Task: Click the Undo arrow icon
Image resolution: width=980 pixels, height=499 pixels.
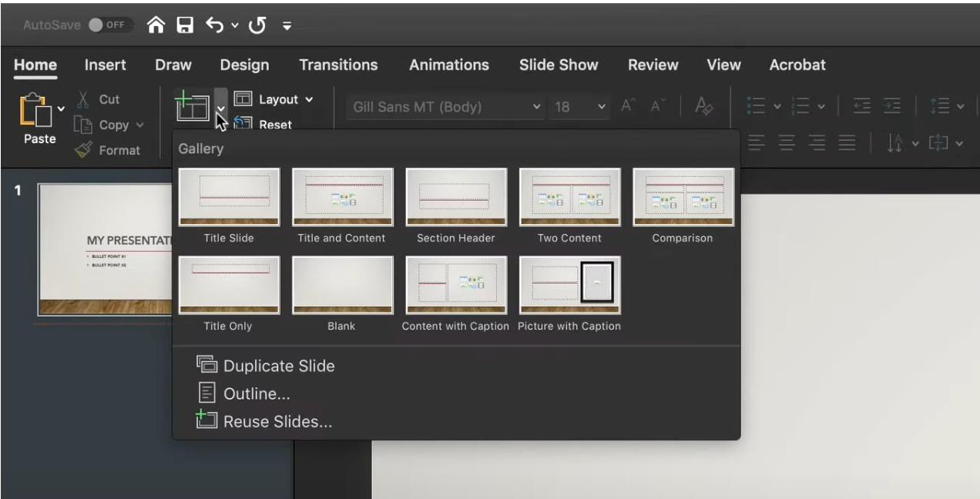Action: [x=214, y=25]
